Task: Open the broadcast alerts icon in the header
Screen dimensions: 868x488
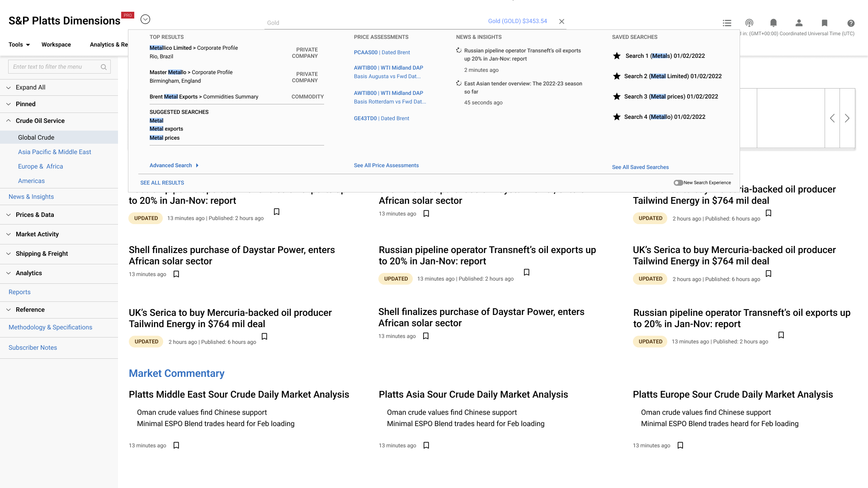Action: coord(749,23)
